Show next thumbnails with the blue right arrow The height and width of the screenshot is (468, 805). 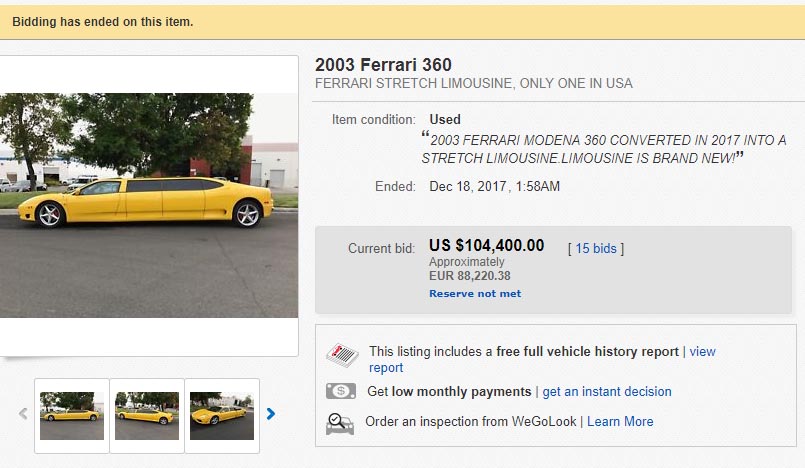pos(270,414)
